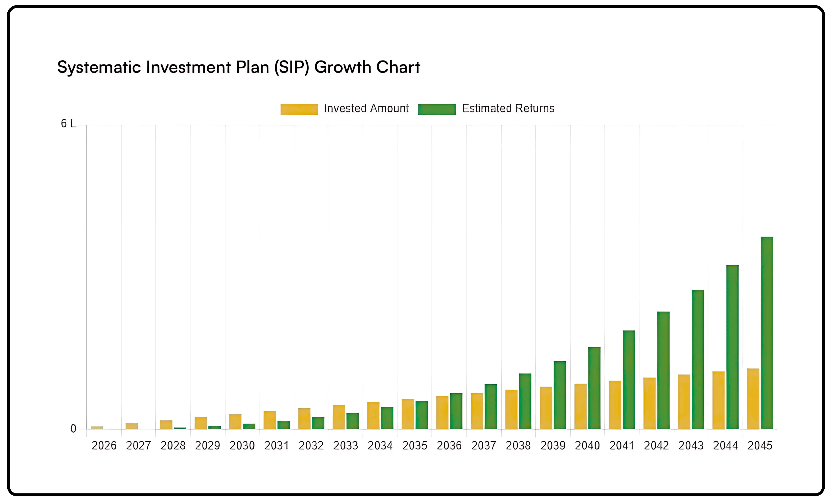Select the 2045 green Estimated Returns bar
Viewport: 832px width, 504px height.
coord(767,333)
